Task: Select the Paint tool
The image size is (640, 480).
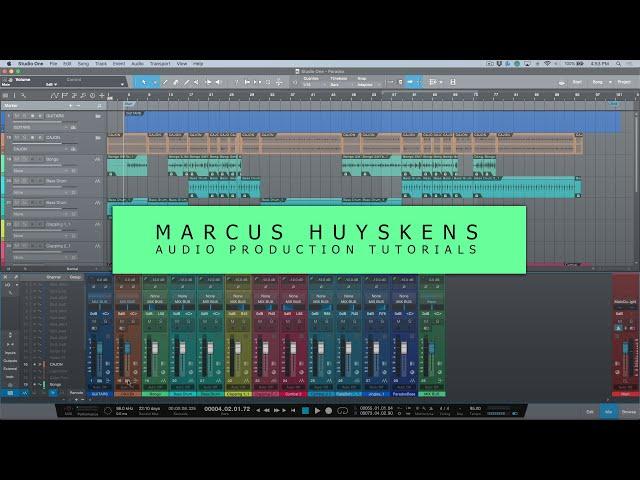Action: tap(187, 82)
